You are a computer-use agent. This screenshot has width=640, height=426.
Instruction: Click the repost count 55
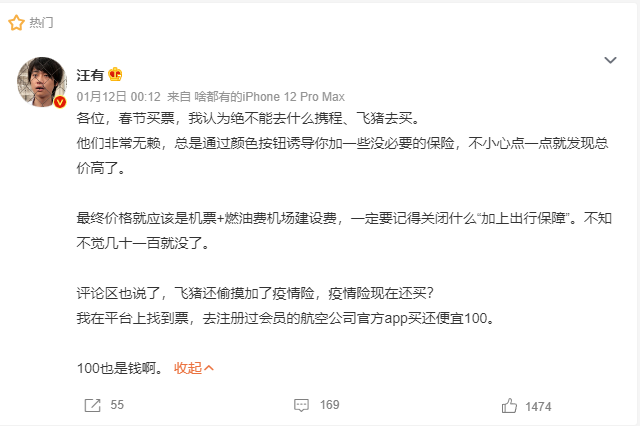(117, 405)
